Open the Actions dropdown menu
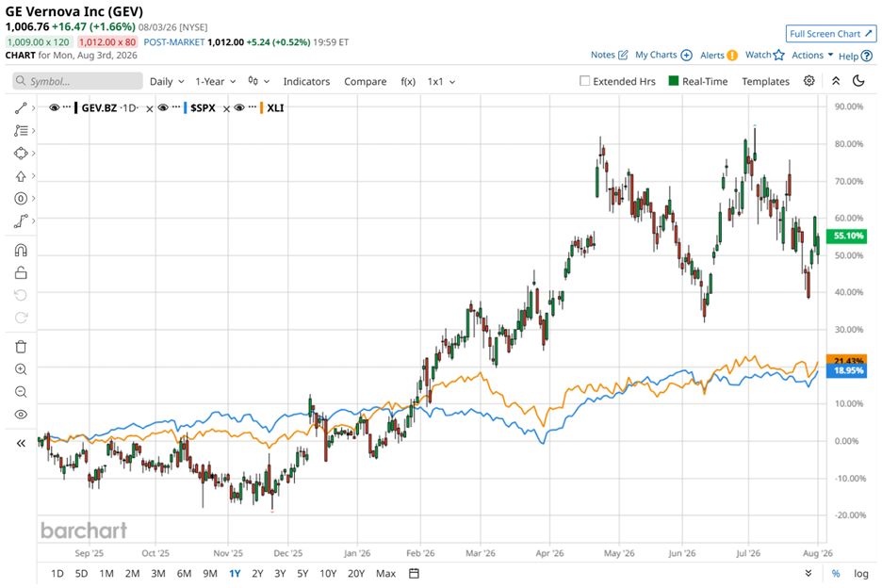This screenshot has width=882, height=588. click(x=812, y=55)
